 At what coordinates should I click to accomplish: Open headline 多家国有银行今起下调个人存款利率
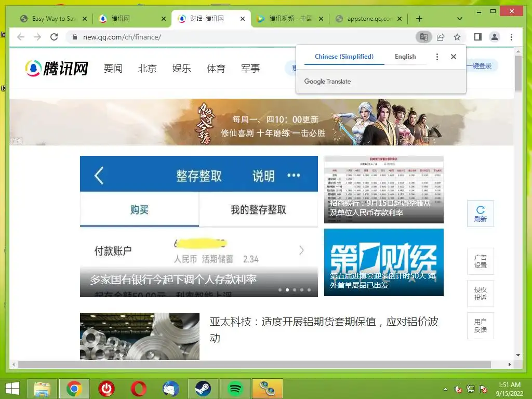[x=173, y=280]
